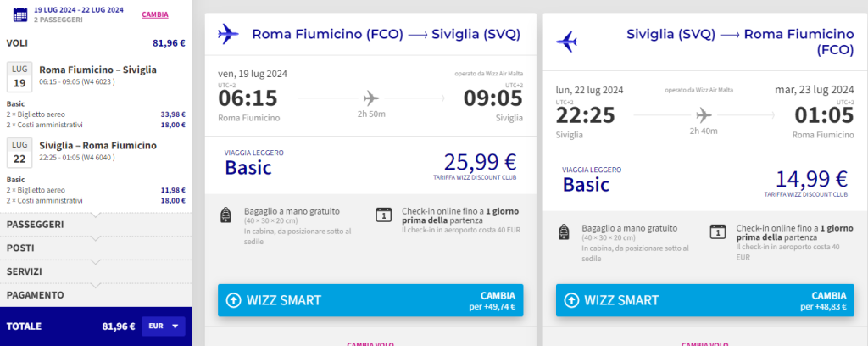Click the outbound airplane icon by Roma Fiumicino
This screenshot has width=868, height=346.
tap(228, 34)
